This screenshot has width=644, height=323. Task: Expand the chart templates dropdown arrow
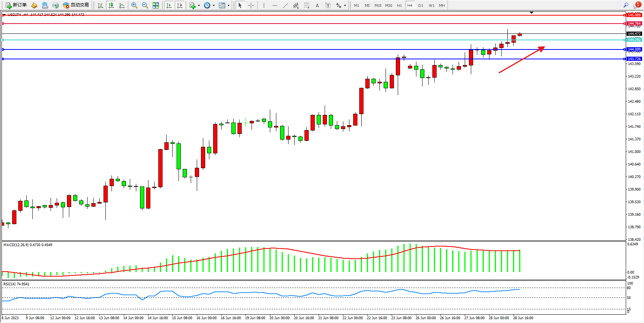[228, 5]
